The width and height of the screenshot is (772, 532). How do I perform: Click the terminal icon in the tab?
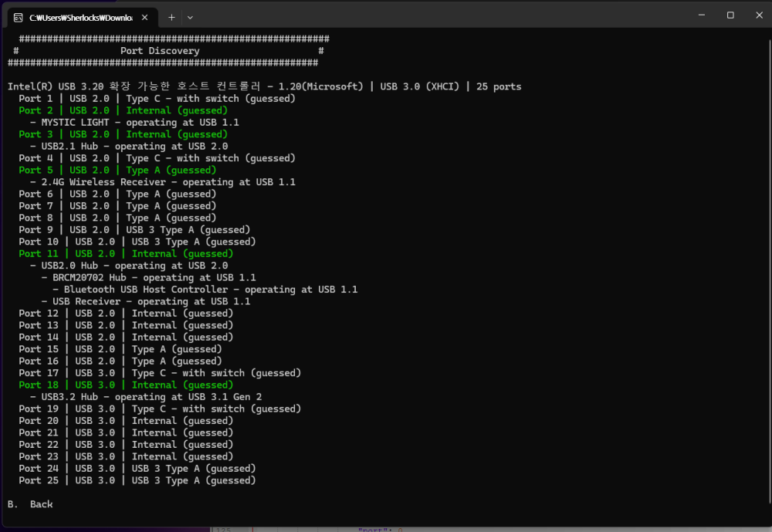click(19, 18)
